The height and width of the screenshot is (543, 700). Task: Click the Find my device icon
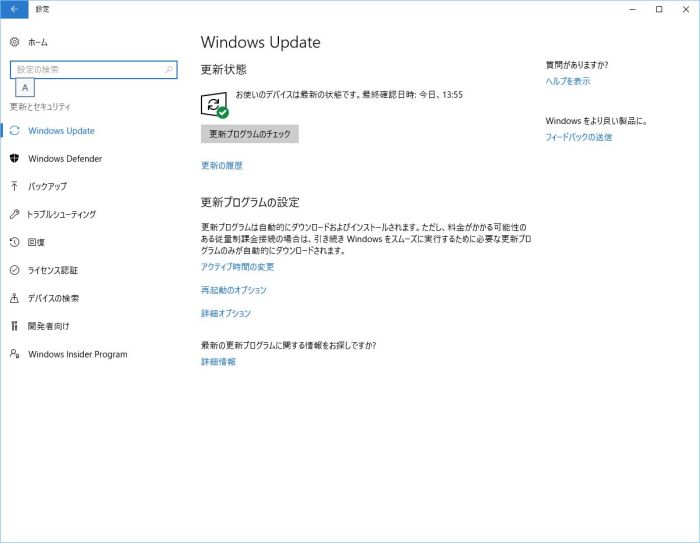click(x=14, y=298)
